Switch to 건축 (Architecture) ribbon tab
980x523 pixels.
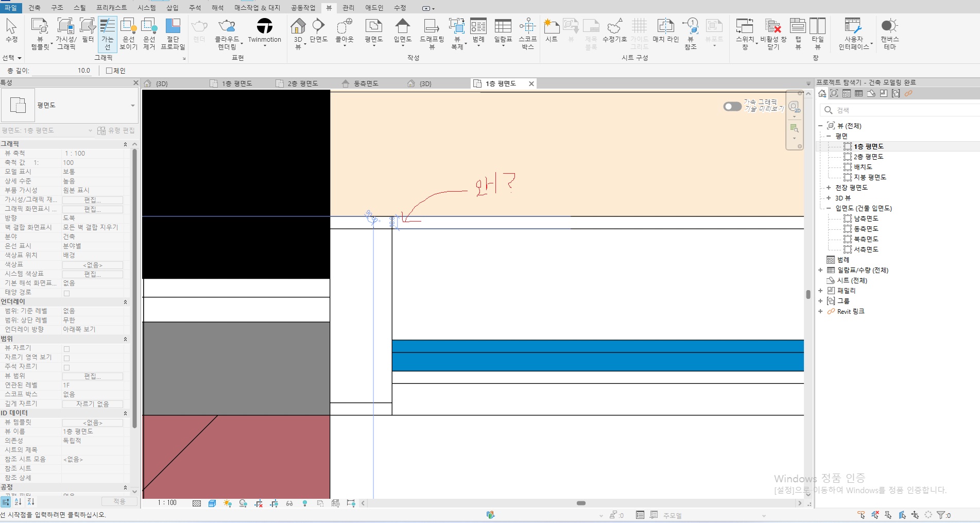[x=35, y=8]
